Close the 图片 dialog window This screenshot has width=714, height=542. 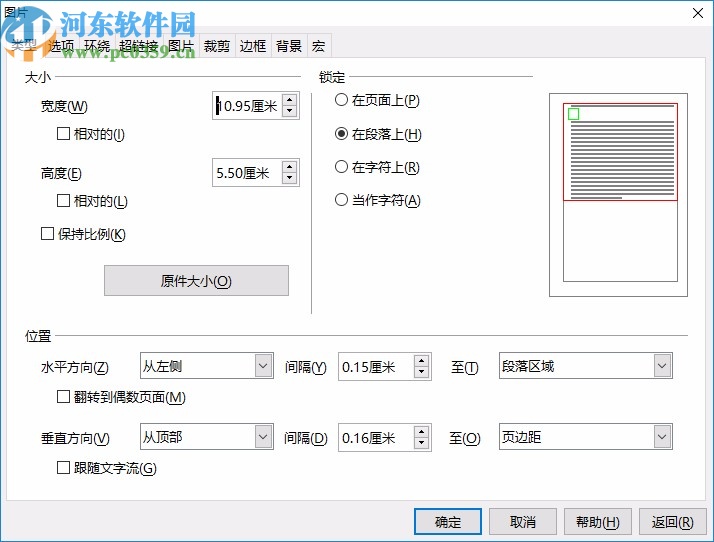pos(698,13)
